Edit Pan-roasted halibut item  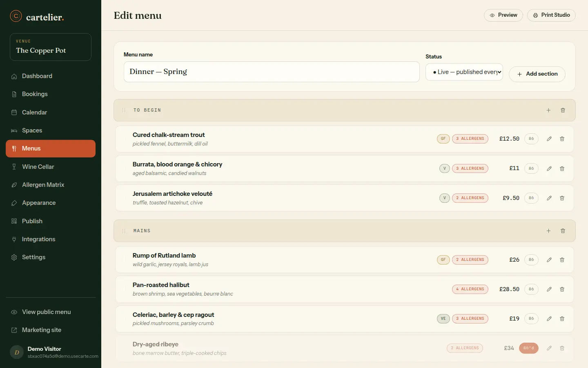tap(549, 289)
